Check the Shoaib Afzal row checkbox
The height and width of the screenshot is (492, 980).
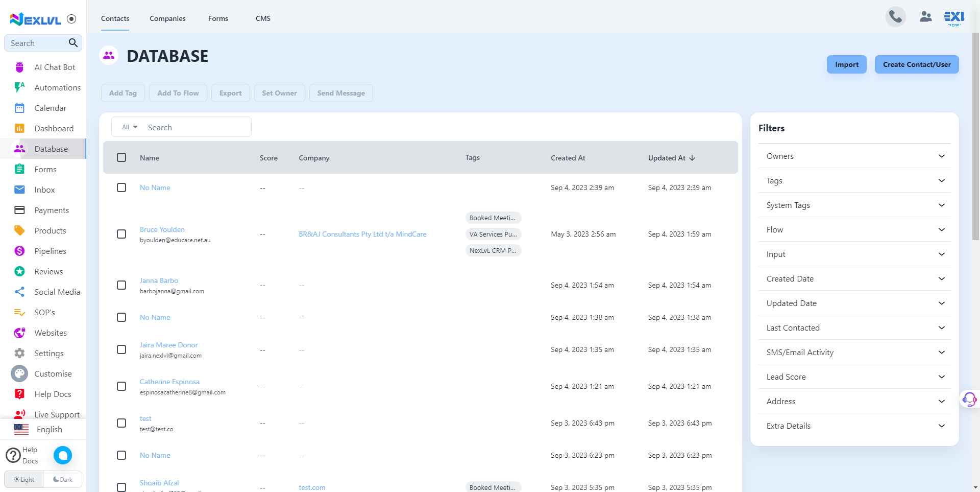(121, 487)
